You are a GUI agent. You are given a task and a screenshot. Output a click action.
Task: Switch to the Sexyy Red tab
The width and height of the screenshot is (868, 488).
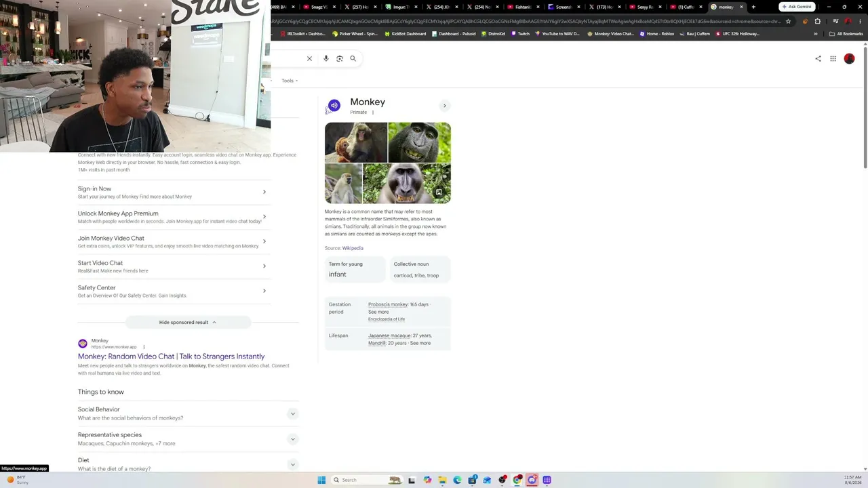coord(645,7)
